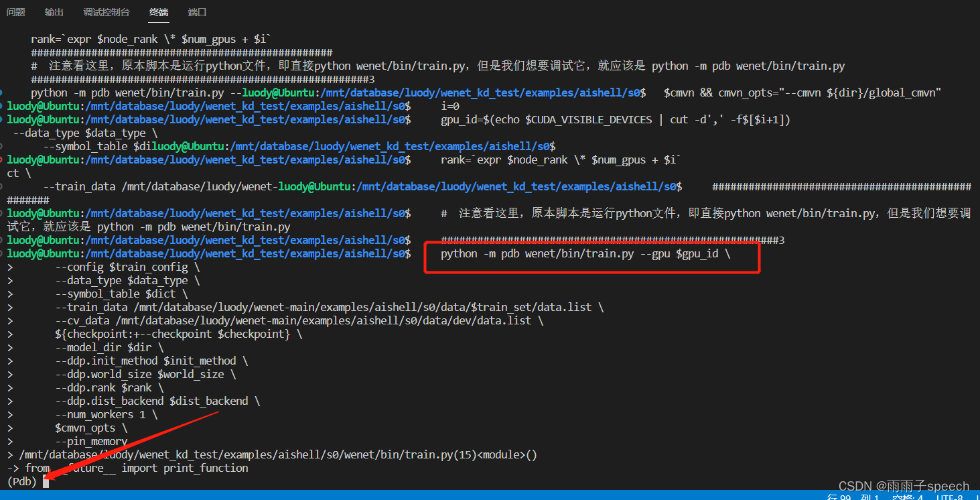Click the "--cv_data" dev/data.list line
The image size is (980, 500).
pyautogui.click(x=299, y=320)
